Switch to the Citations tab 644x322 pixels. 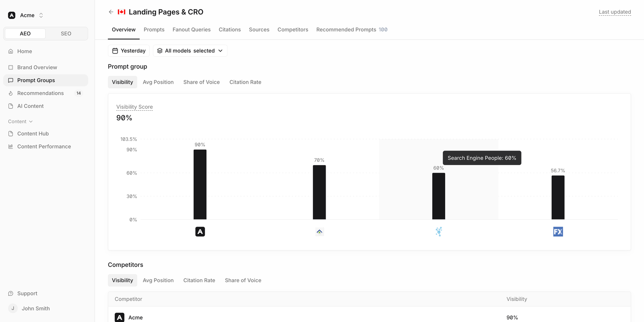tap(230, 30)
